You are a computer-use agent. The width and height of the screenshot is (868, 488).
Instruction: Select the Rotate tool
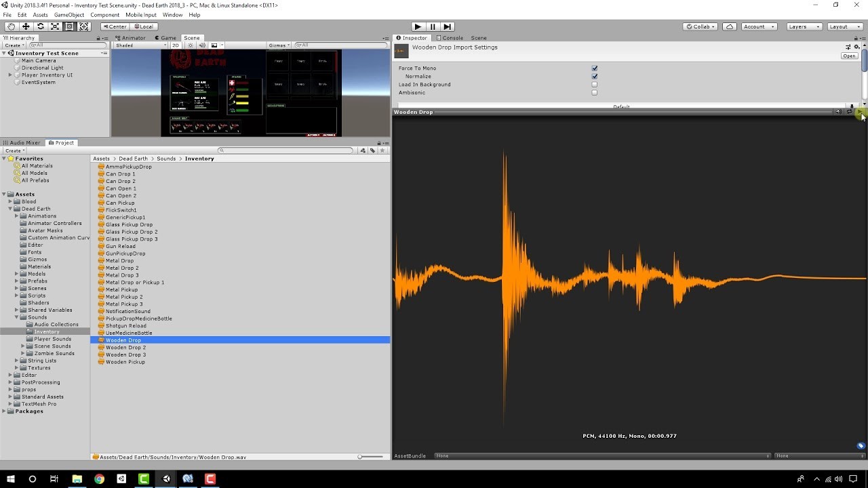(x=40, y=26)
